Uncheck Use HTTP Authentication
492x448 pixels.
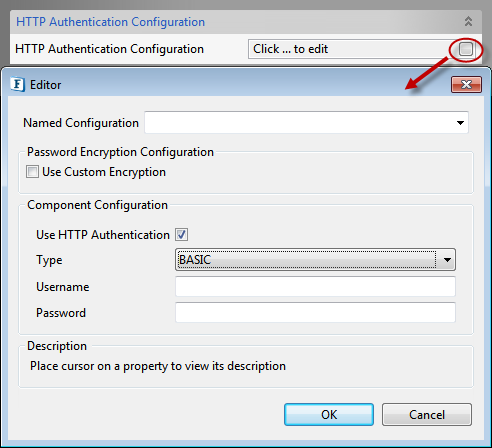(182, 235)
